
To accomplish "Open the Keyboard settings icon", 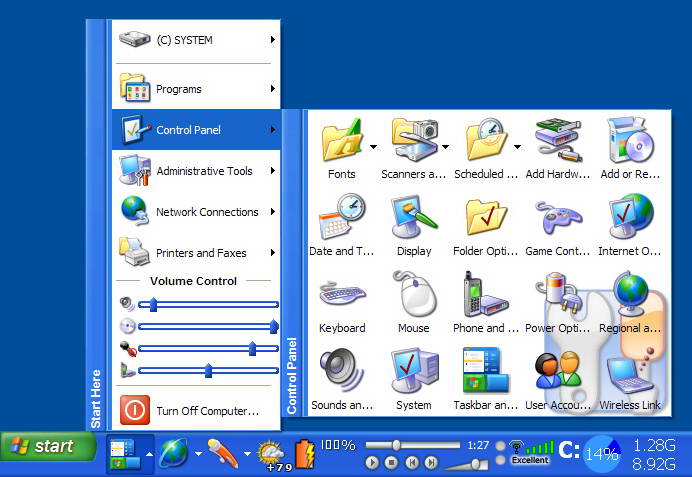I will click(x=342, y=293).
